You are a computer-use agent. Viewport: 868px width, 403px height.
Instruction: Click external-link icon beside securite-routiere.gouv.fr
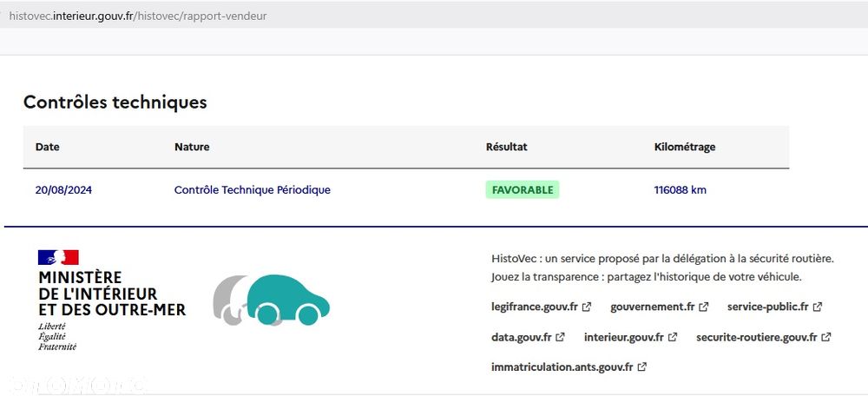pos(826,337)
